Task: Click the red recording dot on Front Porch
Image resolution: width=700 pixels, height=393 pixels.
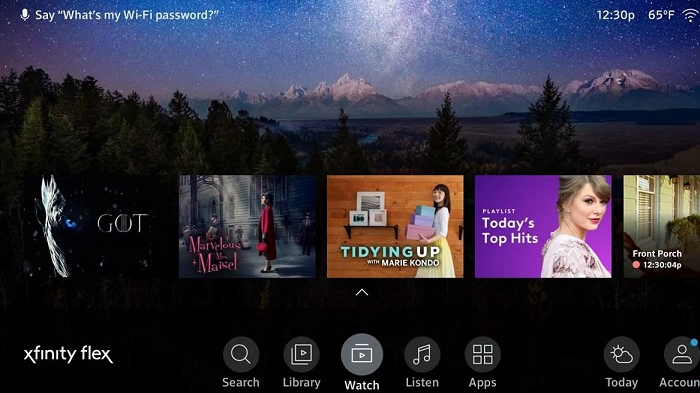Action: [x=636, y=265]
